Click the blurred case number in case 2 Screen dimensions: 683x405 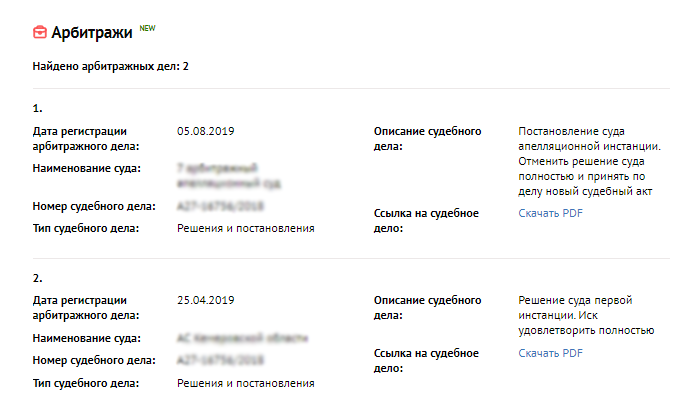click(220, 360)
